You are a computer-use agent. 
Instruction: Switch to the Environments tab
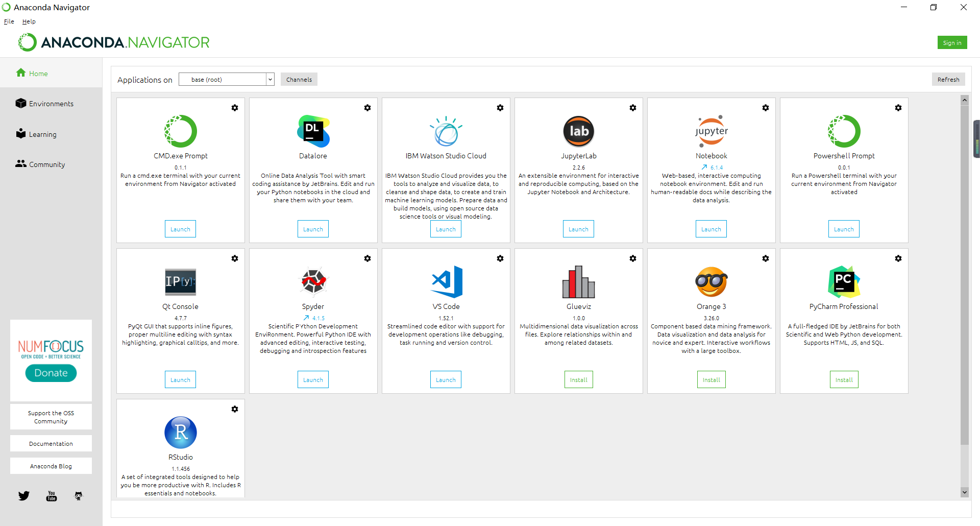[x=51, y=104]
